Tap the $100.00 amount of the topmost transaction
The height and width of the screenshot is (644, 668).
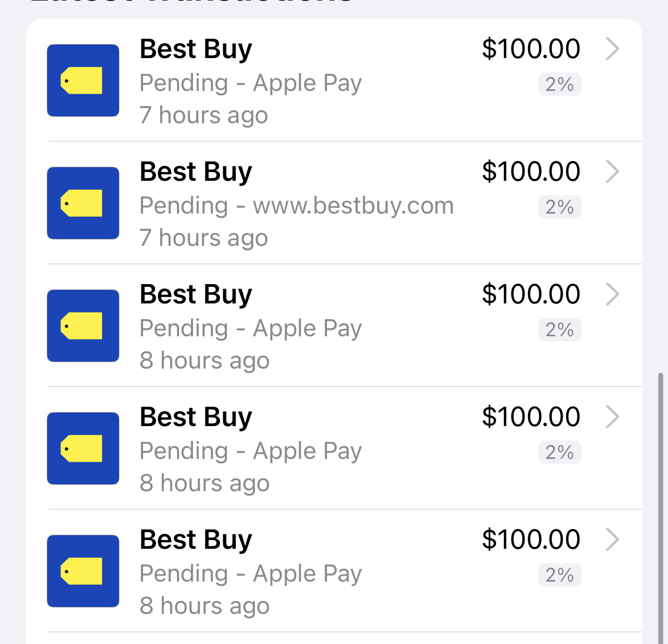[531, 49]
